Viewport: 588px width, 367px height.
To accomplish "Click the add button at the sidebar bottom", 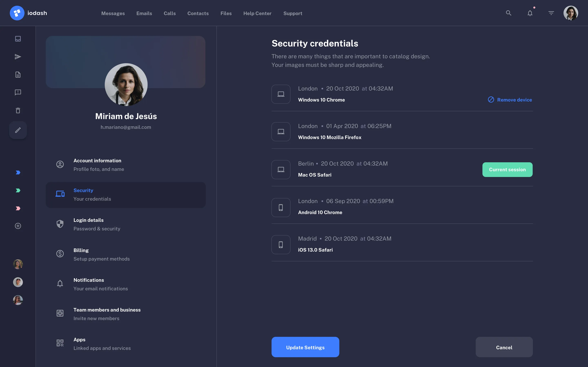I will (18, 226).
